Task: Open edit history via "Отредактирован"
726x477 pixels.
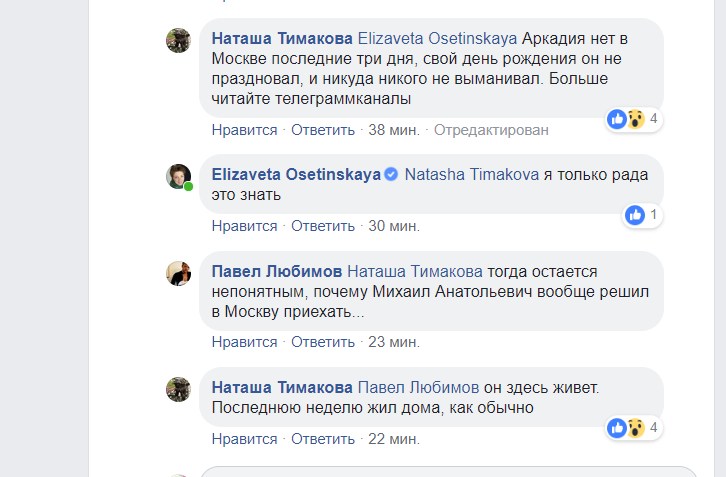Action: click(492, 129)
